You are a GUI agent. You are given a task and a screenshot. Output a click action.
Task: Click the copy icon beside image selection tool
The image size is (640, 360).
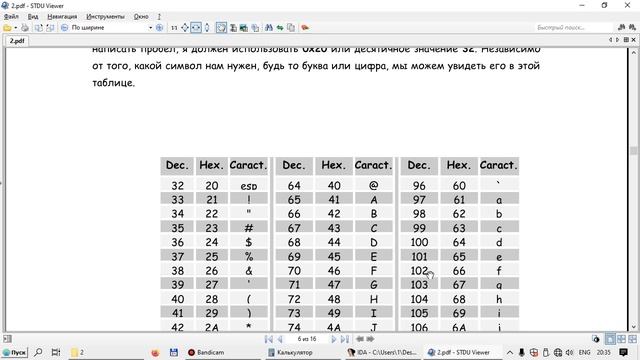click(x=255, y=28)
